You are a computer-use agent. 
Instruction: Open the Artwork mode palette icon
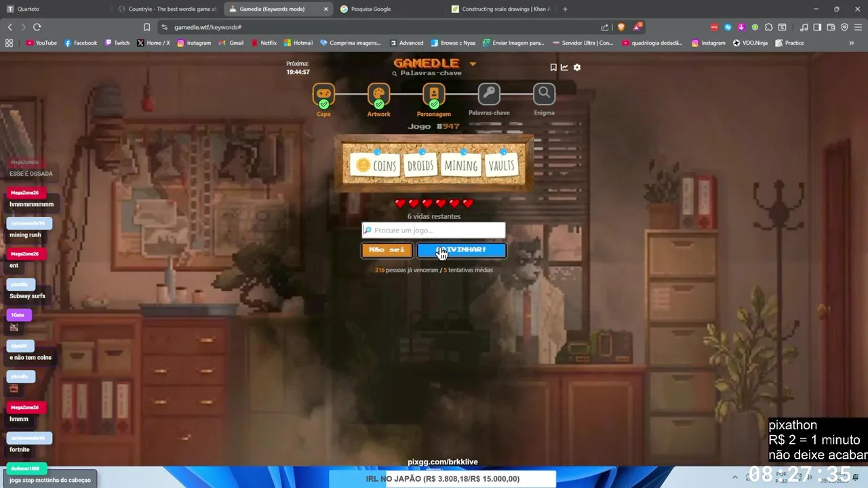[x=378, y=94]
